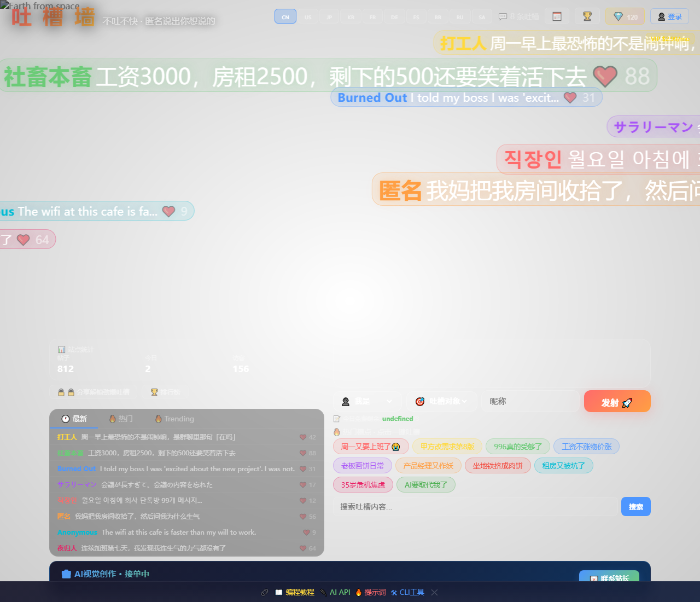Like the wifi cafe floating message heart
Screen dimensions: 700x602
[168, 211]
